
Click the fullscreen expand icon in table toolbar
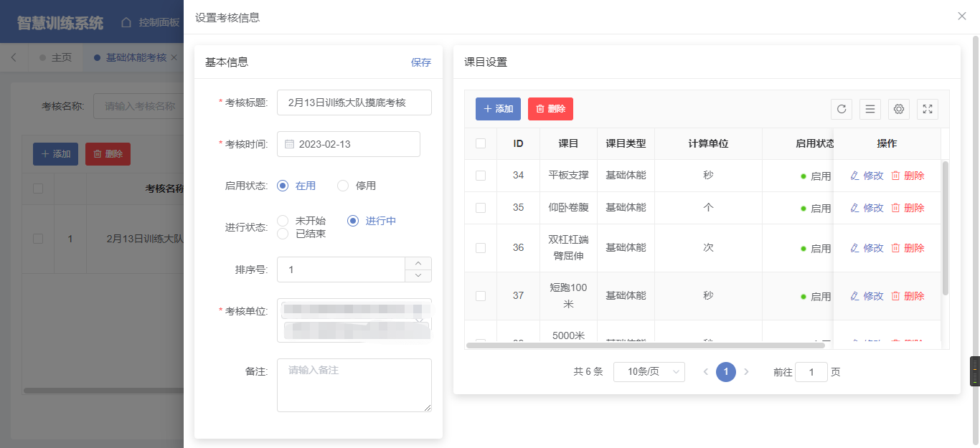[928, 109]
